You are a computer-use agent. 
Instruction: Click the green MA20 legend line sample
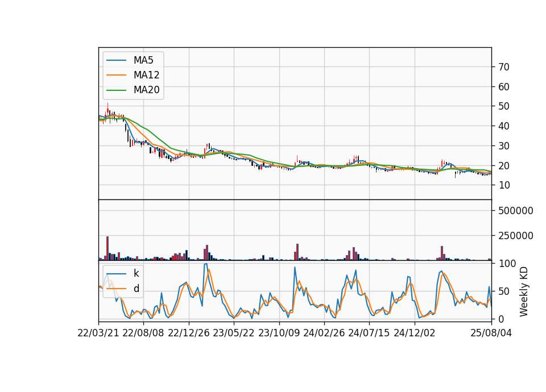(116, 90)
